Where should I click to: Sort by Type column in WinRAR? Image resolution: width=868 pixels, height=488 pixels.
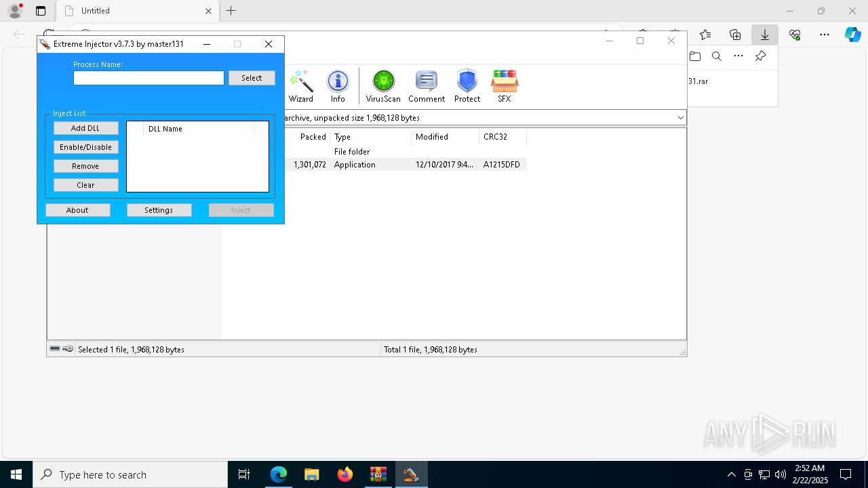pyautogui.click(x=371, y=137)
